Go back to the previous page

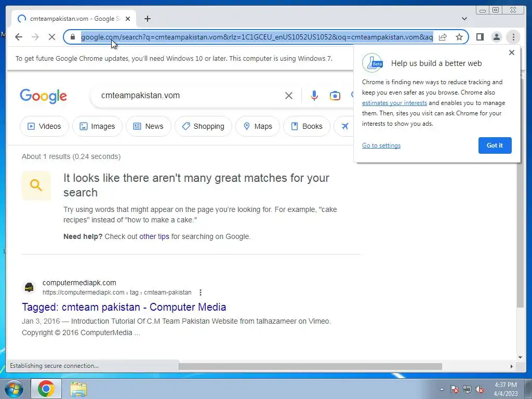pyautogui.click(x=19, y=37)
